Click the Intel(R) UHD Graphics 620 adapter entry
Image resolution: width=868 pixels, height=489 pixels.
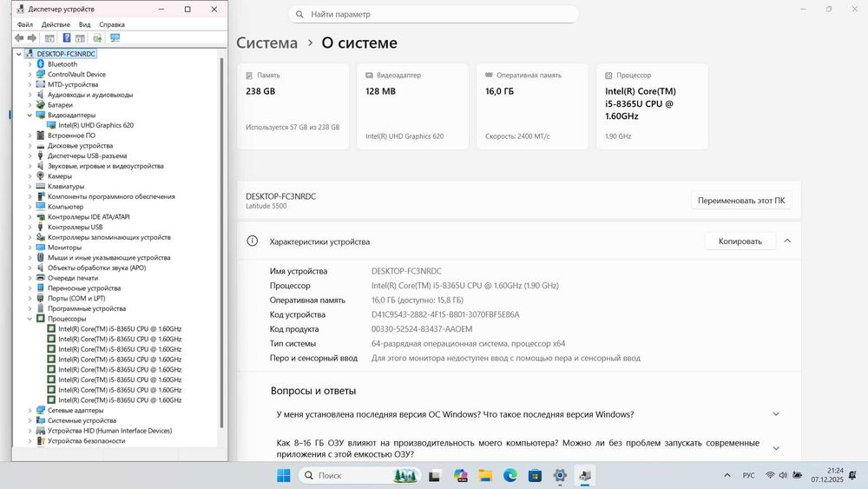(x=95, y=125)
